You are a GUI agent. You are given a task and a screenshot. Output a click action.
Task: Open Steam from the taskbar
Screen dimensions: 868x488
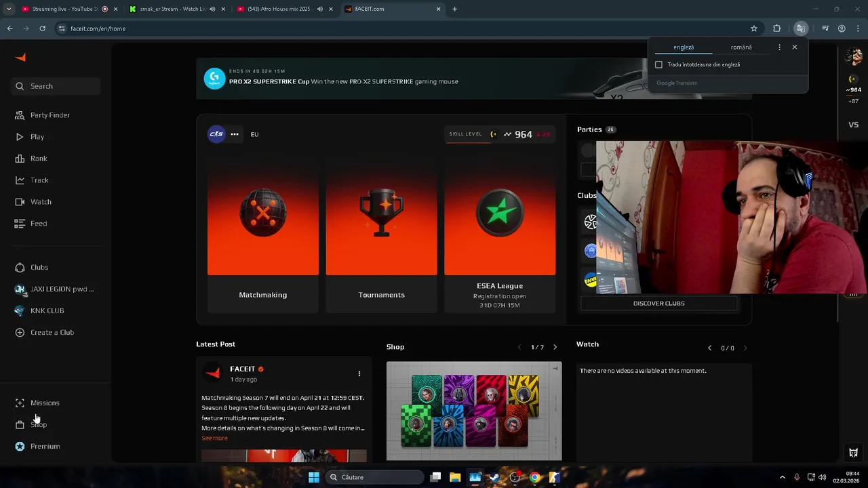point(494,477)
